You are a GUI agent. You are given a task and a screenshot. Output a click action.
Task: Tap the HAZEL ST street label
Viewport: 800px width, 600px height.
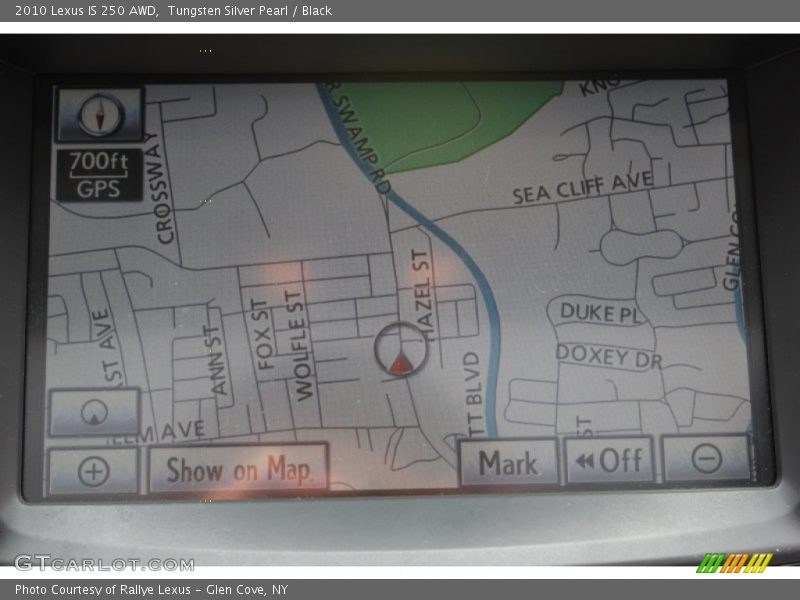[x=422, y=296]
